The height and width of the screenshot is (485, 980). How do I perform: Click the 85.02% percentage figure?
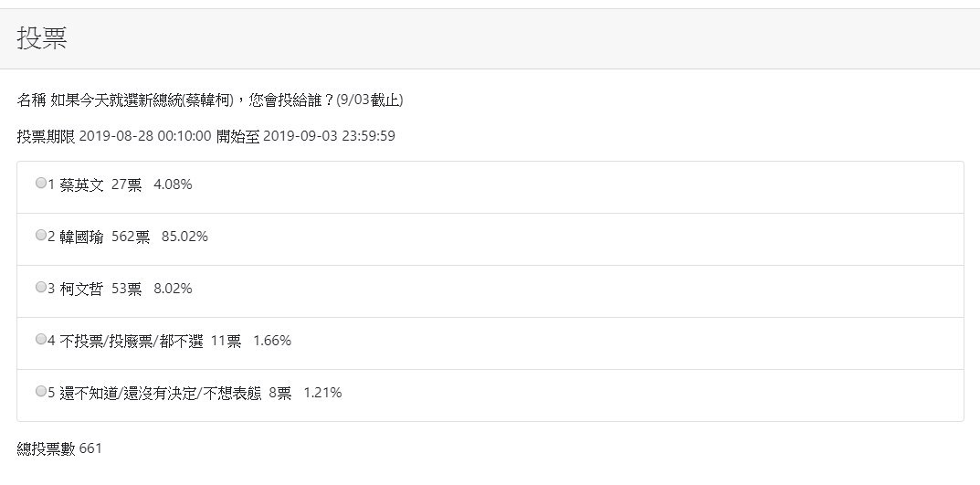pyautogui.click(x=184, y=237)
